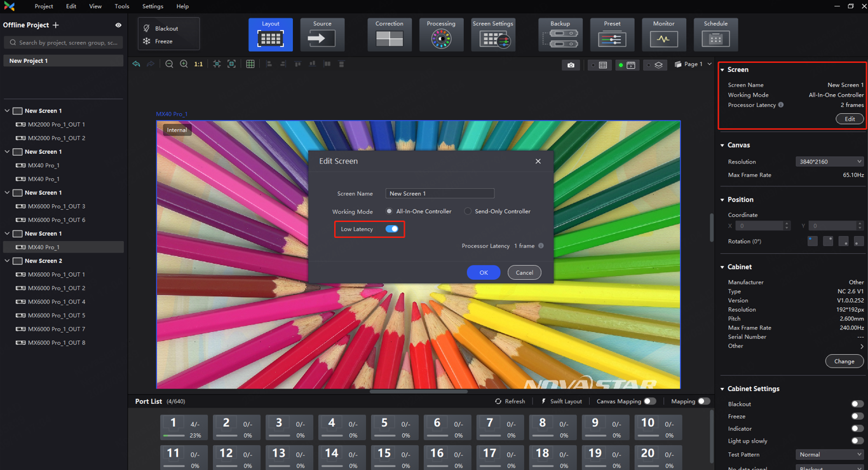Click info icon next to Processor Latency in Screen panel
Viewport: 868px width, 470px height.
coord(781,105)
